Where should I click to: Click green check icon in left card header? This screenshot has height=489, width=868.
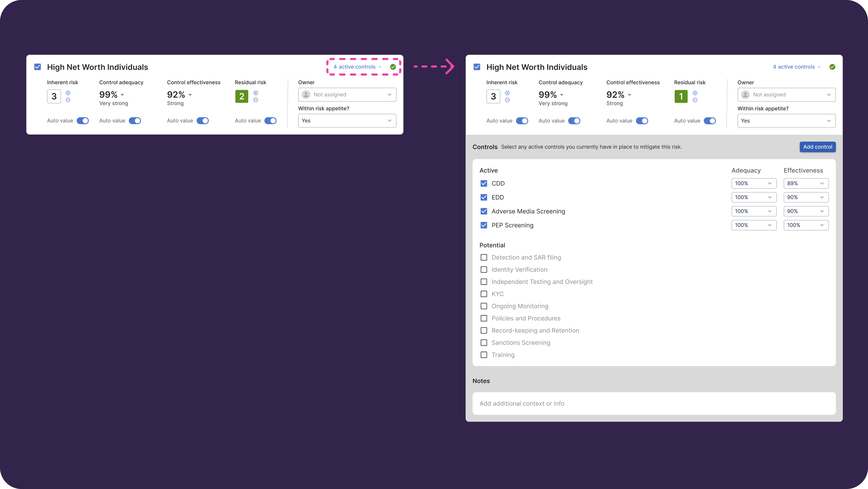393,67
